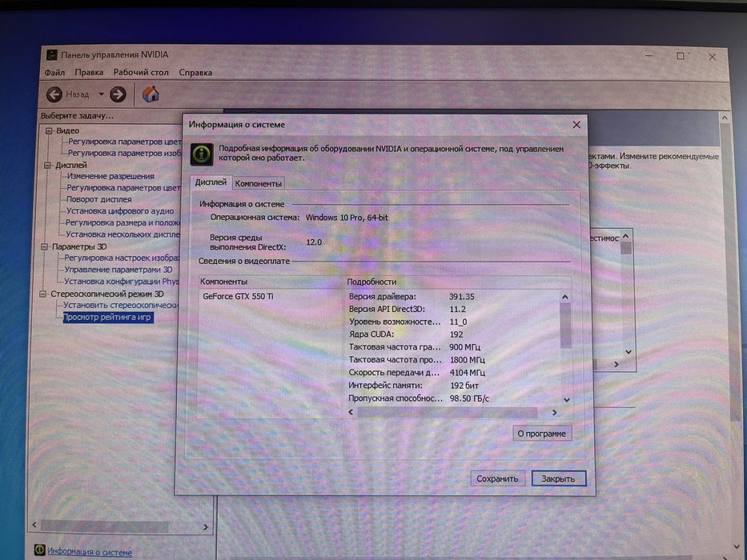Click the Сохранить button

click(x=497, y=478)
